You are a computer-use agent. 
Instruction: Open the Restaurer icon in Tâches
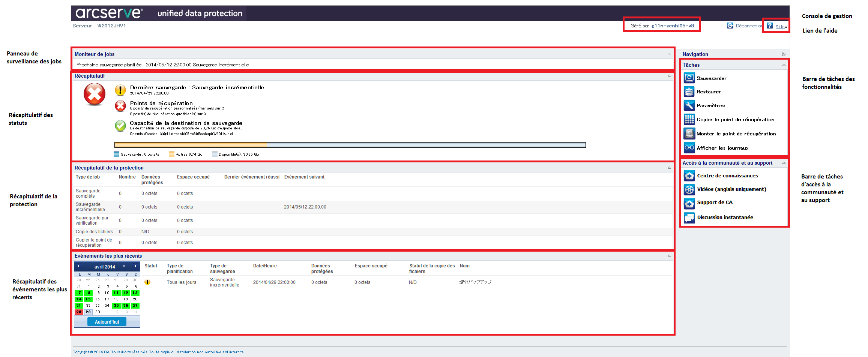point(689,91)
